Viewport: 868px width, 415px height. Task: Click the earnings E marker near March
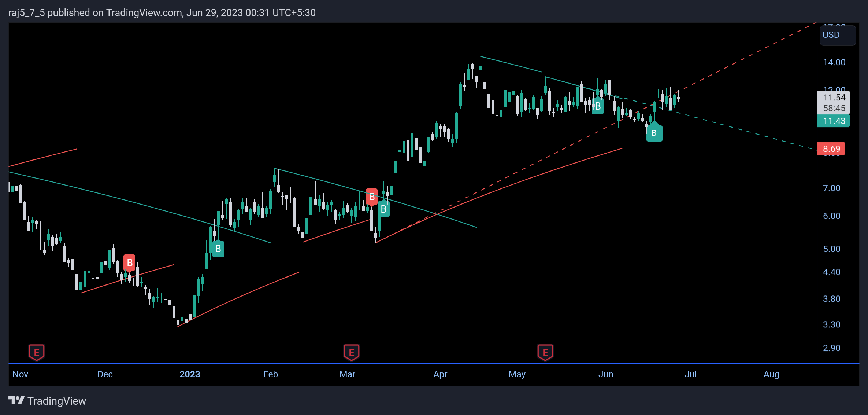point(352,352)
